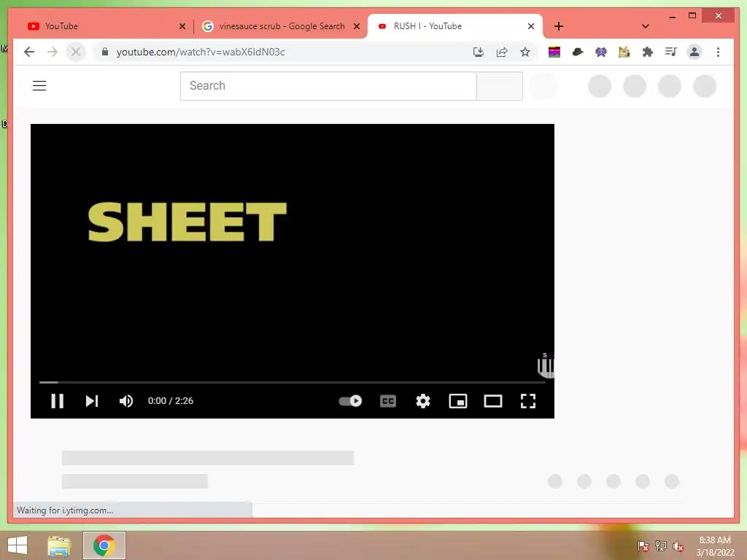The height and width of the screenshot is (560, 747).
Task: Open the doge extension icon
Action: [624, 52]
